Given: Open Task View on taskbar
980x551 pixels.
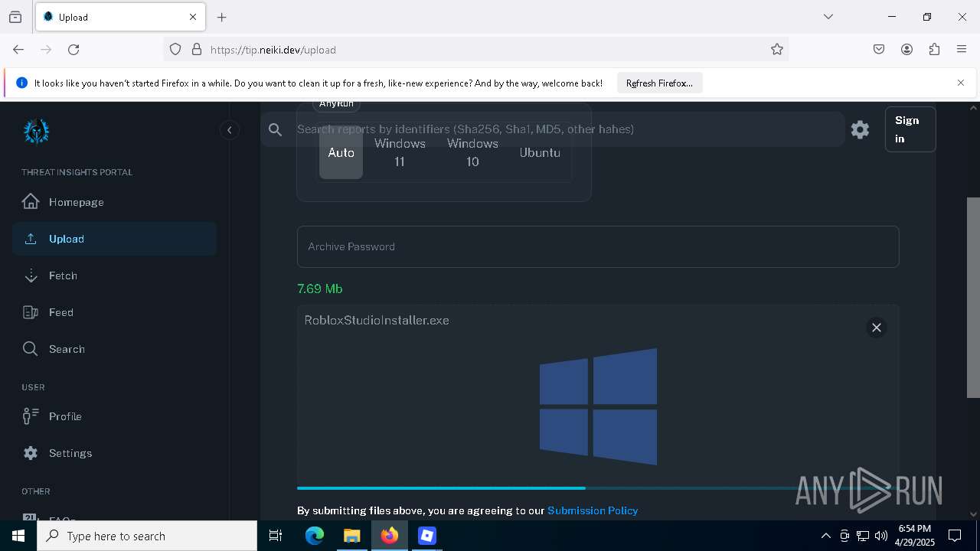Looking at the screenshot, I should 276,536.
